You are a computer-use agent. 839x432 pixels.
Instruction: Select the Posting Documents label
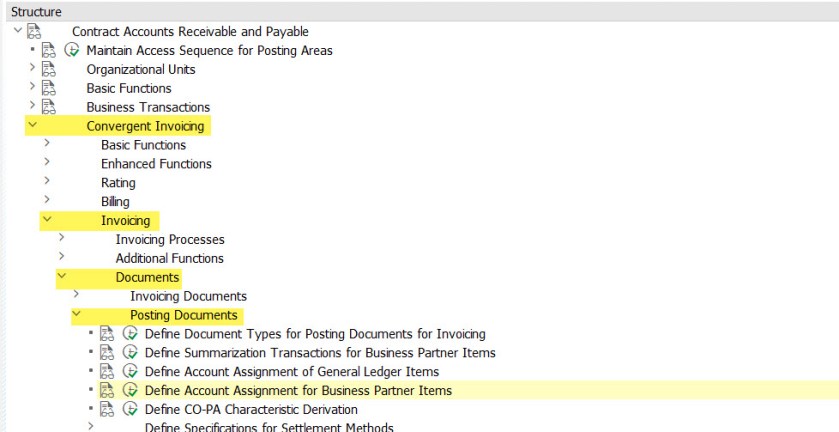tap(184, 315)
